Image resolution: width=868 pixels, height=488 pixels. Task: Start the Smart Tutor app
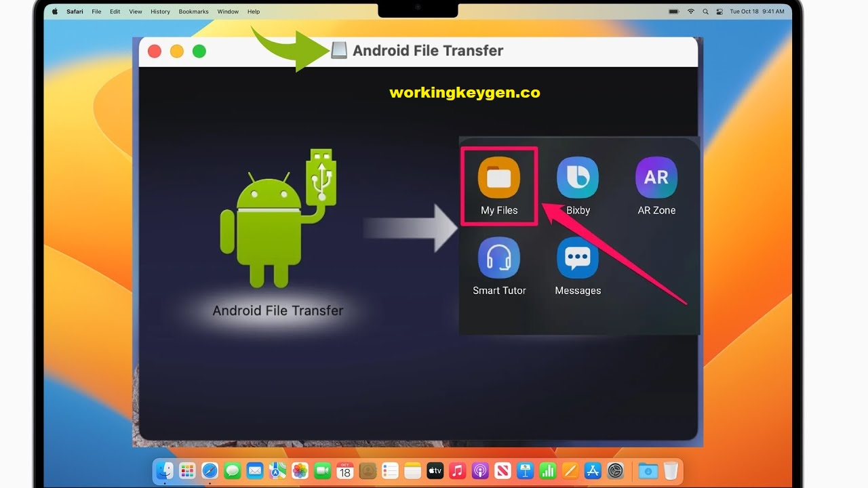click(499, 258)
